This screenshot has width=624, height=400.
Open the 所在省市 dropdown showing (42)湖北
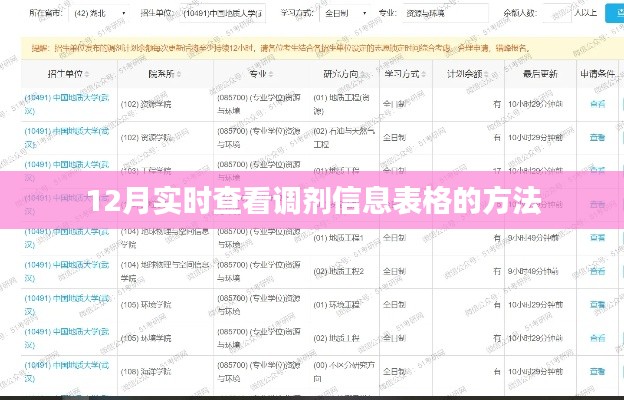99,13
